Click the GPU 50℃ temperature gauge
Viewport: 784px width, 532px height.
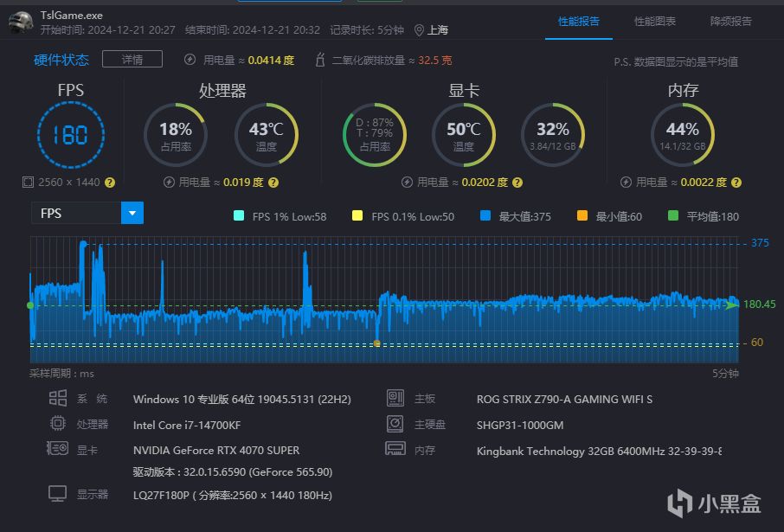pos(464,135)
